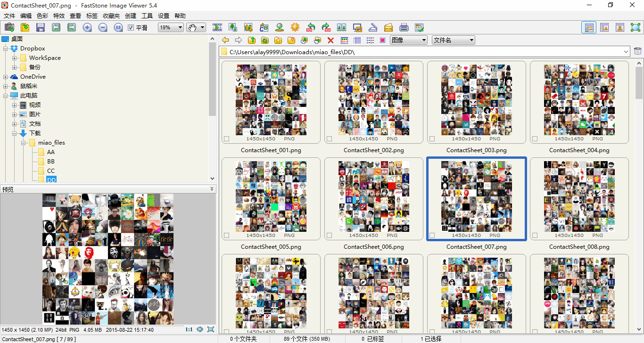Click the zoom in plus icon
This screenshot has height=343, width=644.
click(x=87, y=27)
